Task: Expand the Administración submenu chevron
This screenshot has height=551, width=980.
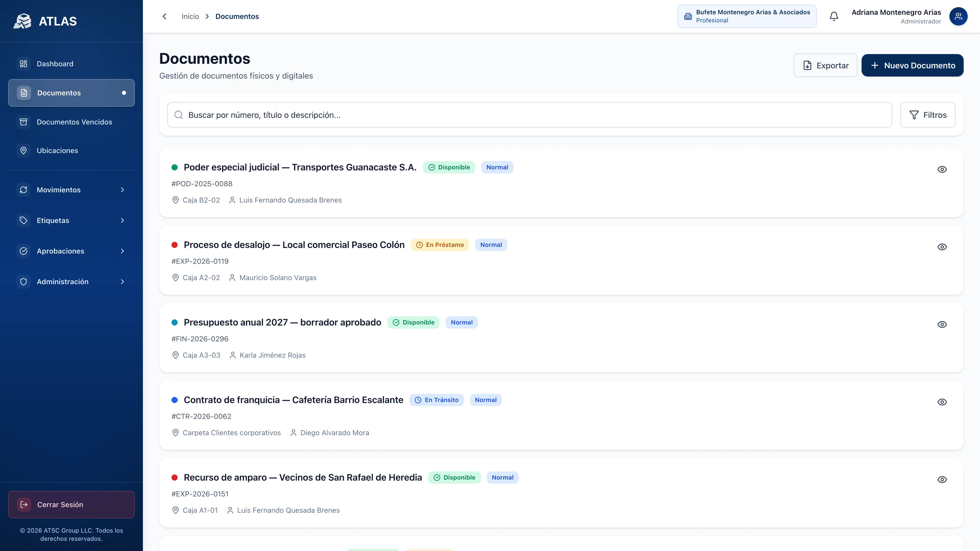Action: coord(122,282)
